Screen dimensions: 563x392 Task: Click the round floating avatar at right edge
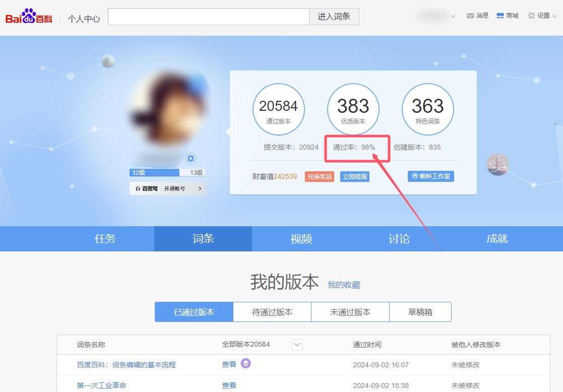click(x=497, y=164)
